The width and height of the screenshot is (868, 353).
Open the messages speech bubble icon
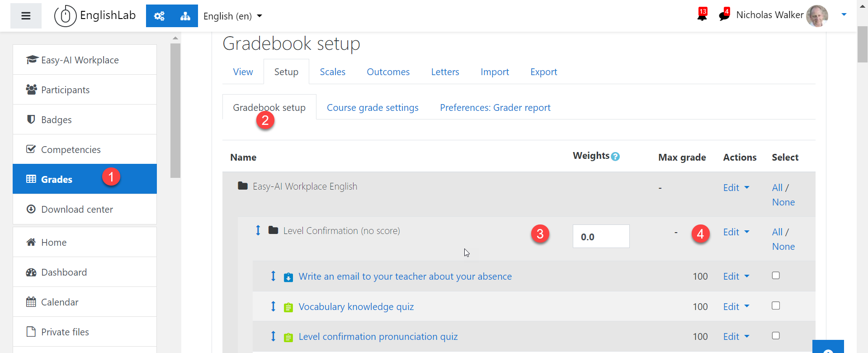724,15
